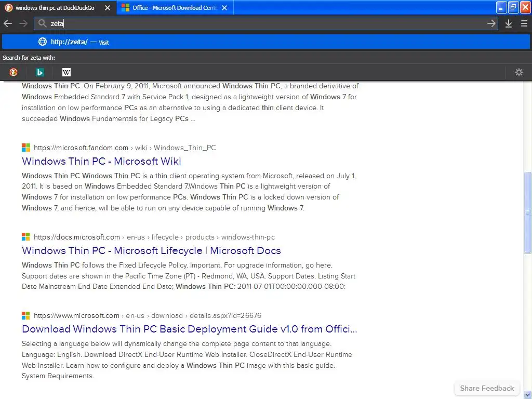532x399 pixels.
Task: Search zeta with Bing icon
Action: [x=40, y=72]
